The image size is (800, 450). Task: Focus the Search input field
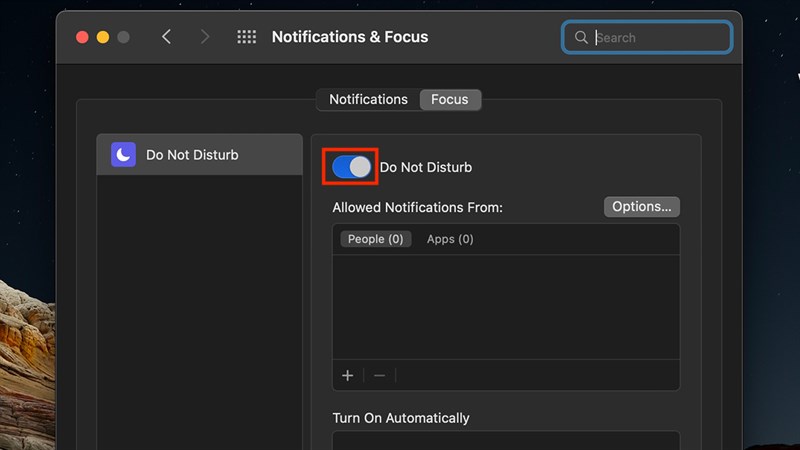660,38
